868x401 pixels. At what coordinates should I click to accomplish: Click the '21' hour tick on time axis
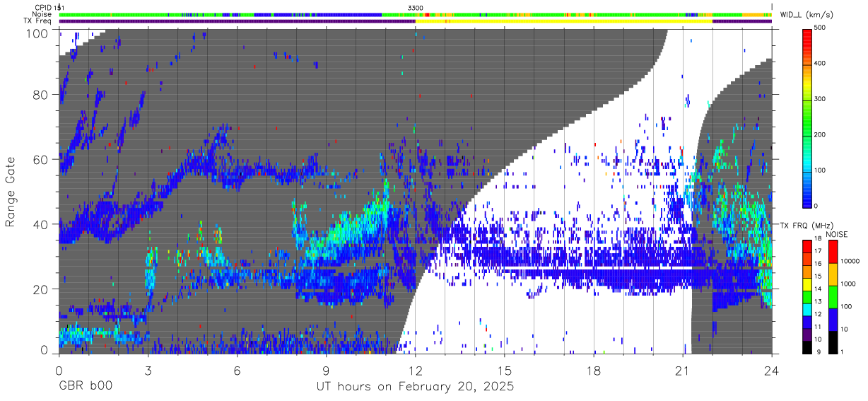683,370
